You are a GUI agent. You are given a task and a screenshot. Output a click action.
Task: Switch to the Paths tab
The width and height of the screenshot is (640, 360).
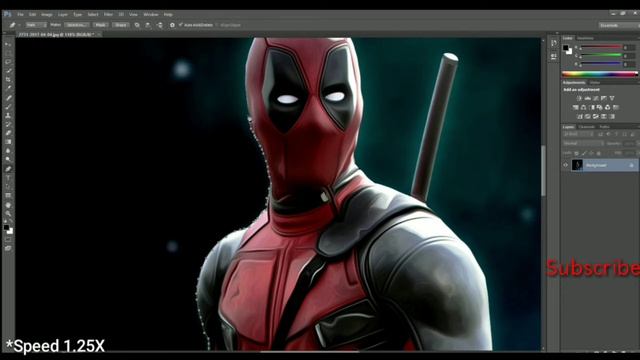point(604,127)
